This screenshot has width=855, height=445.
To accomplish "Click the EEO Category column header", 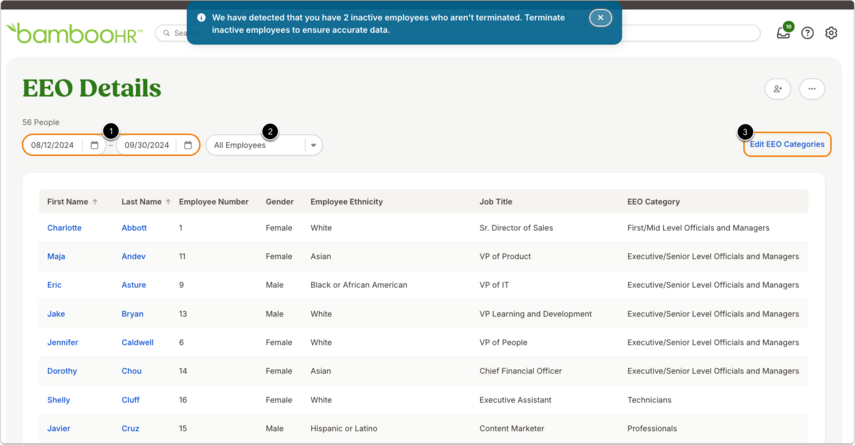I will [653, 202].
